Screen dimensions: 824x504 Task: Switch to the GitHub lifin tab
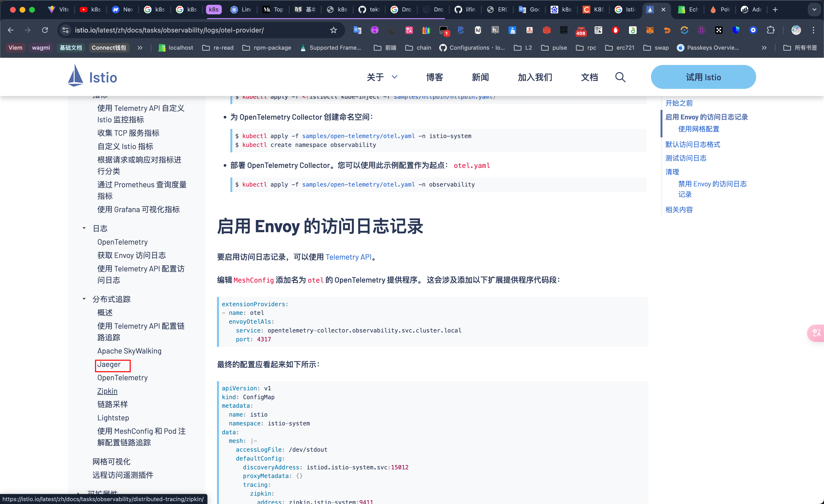coord(465,9)
